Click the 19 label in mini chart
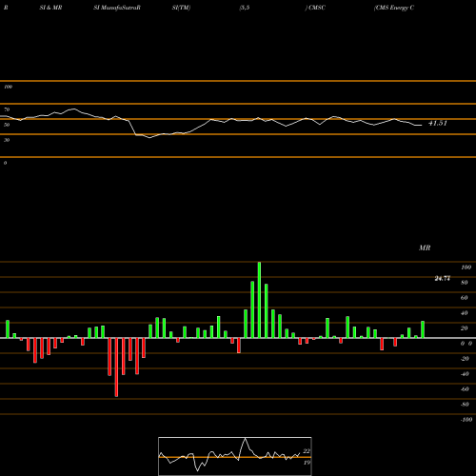Image resolution: width=476 pixels, height=476 pixels. click(307, 463)
